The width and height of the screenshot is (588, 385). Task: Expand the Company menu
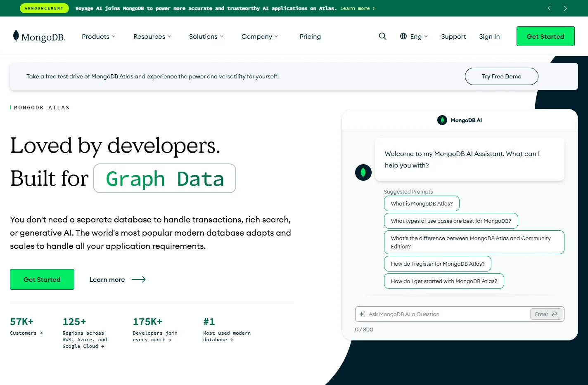tap(260, 36)
